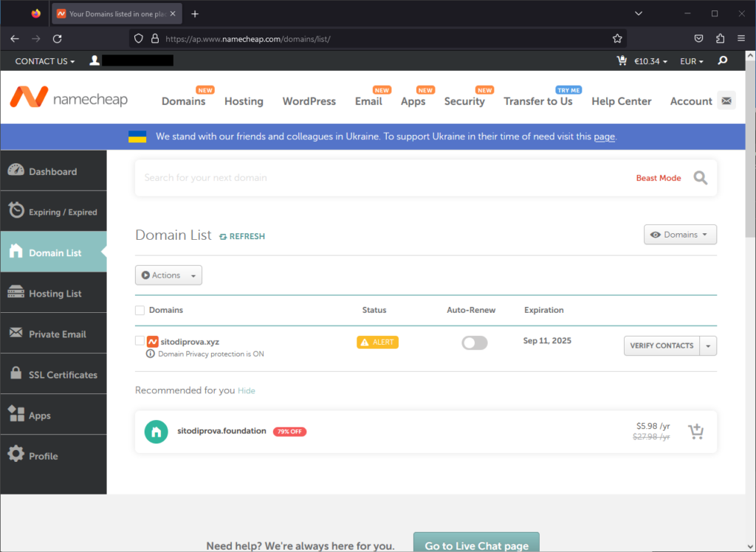
Task: Click the Sep 11, 2025 expiration date
Action: click(547, 341)
